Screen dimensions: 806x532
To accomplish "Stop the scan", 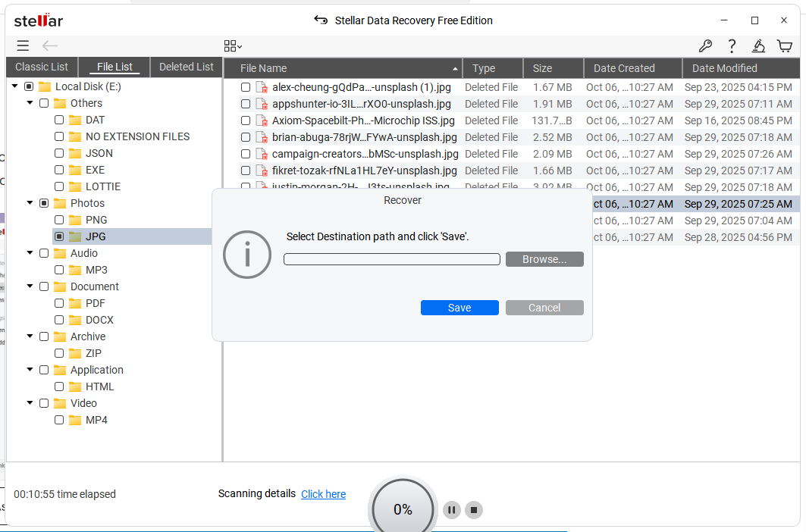I will pos(474,510).
